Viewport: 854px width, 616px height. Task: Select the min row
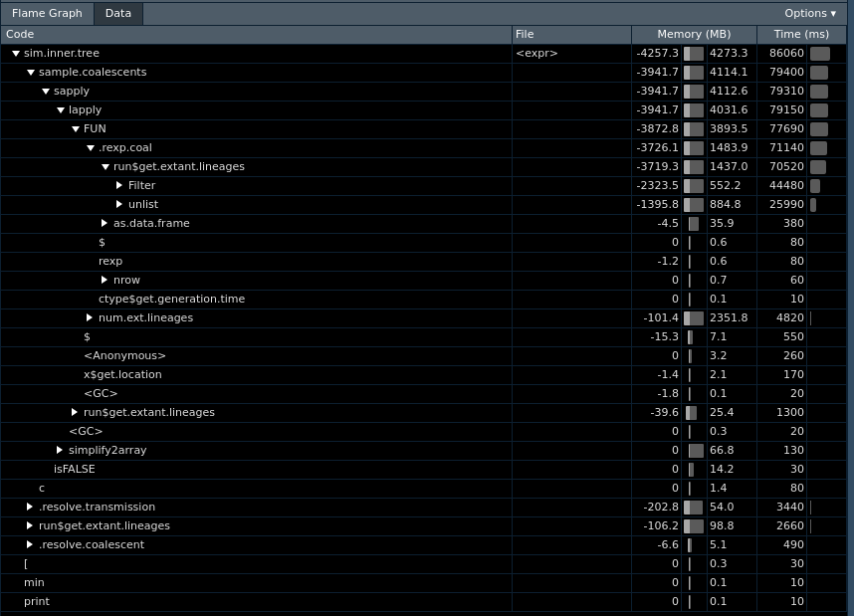pyautogui.click(x=424, y=582)
